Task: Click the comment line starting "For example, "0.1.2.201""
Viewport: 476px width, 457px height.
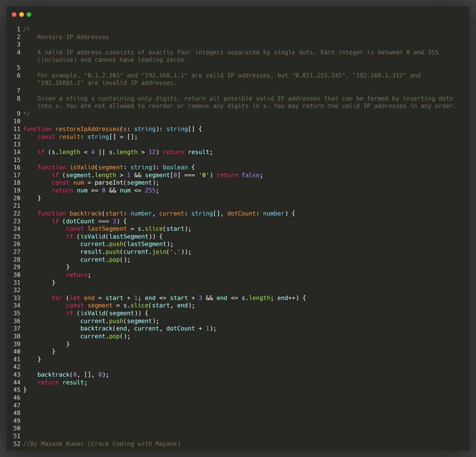Action: coord(229,75)
